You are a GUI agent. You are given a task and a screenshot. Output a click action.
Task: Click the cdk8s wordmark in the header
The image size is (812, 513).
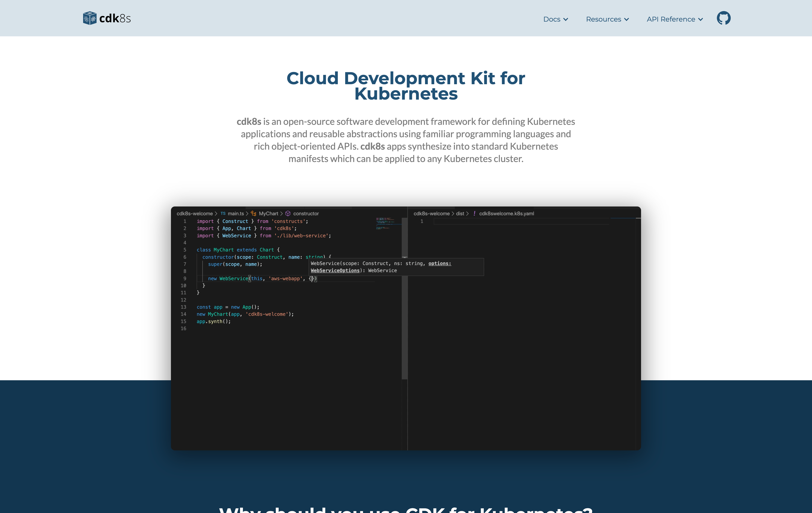point(115,18)
